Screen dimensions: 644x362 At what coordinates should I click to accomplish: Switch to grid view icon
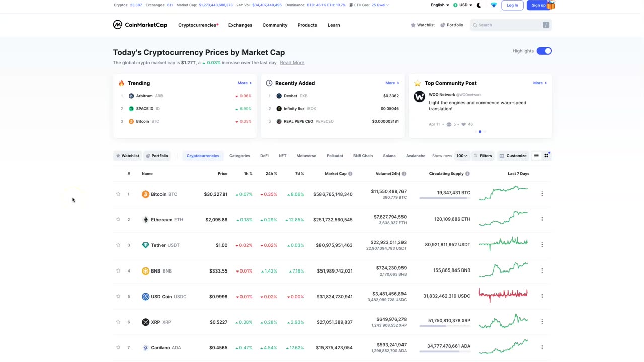pos(546,156)
